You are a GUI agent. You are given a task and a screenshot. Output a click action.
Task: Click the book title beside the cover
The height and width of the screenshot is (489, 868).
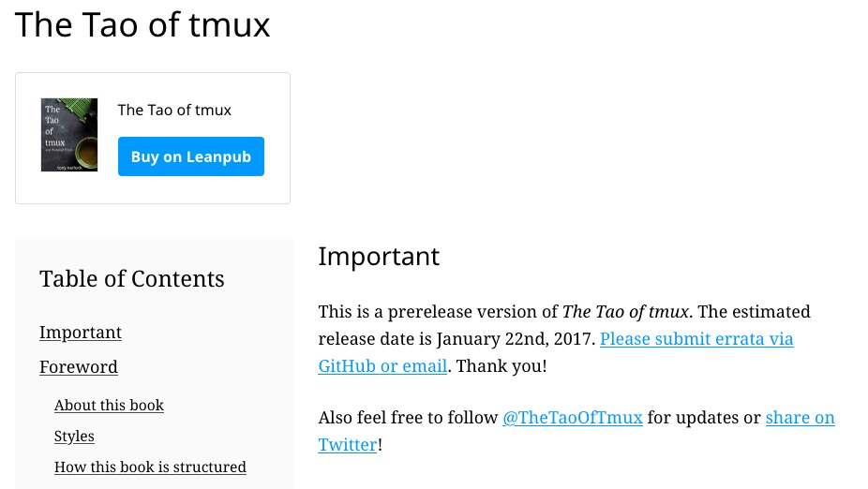[x=174, y=110]
